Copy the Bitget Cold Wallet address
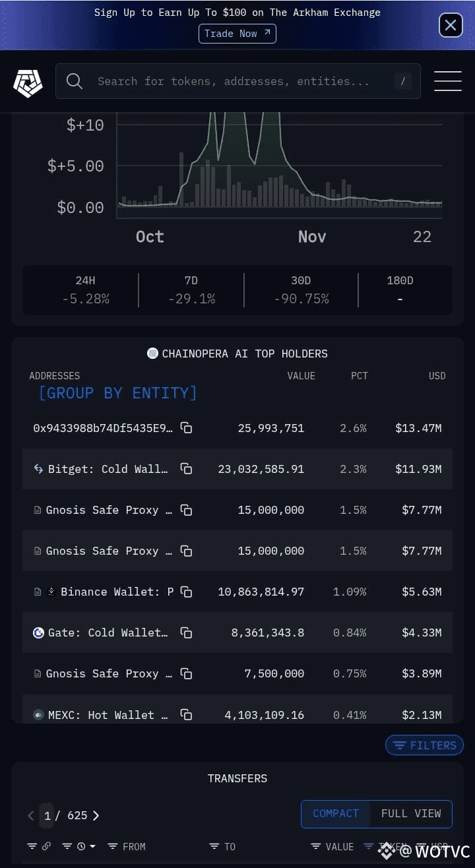Screen dimensions: 475x868 pos(187,469)
